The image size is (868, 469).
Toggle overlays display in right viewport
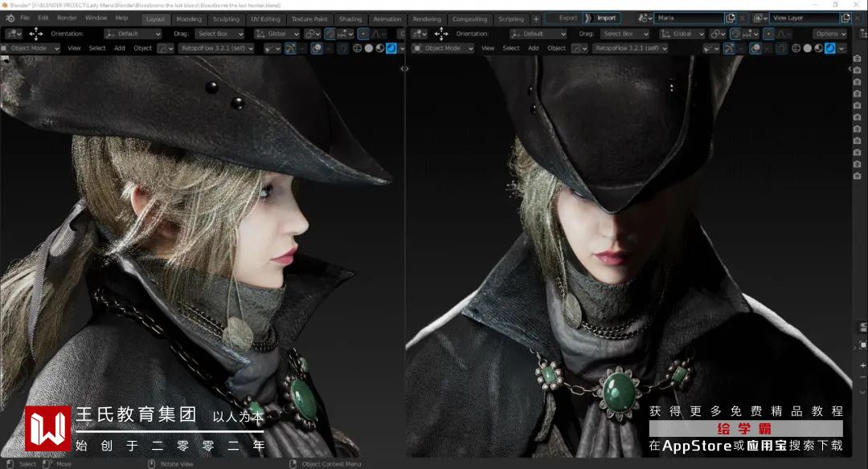tap(755, 49)
